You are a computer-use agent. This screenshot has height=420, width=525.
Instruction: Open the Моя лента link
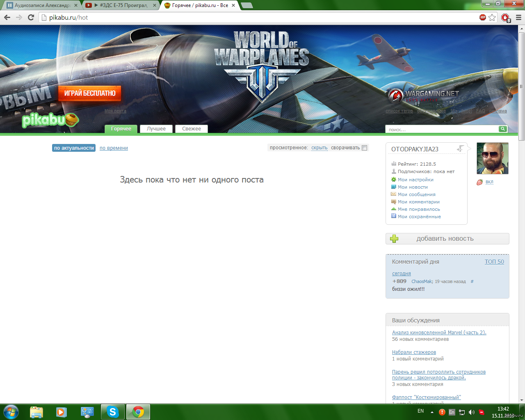(x=115, y=111)
